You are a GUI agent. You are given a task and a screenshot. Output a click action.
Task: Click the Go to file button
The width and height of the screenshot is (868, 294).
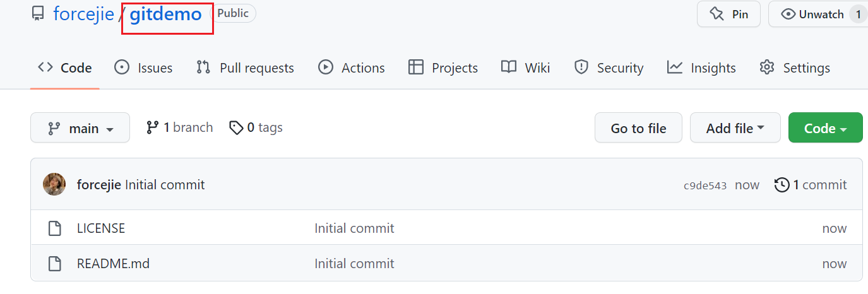pyautogui.click(x=638, y=128)
